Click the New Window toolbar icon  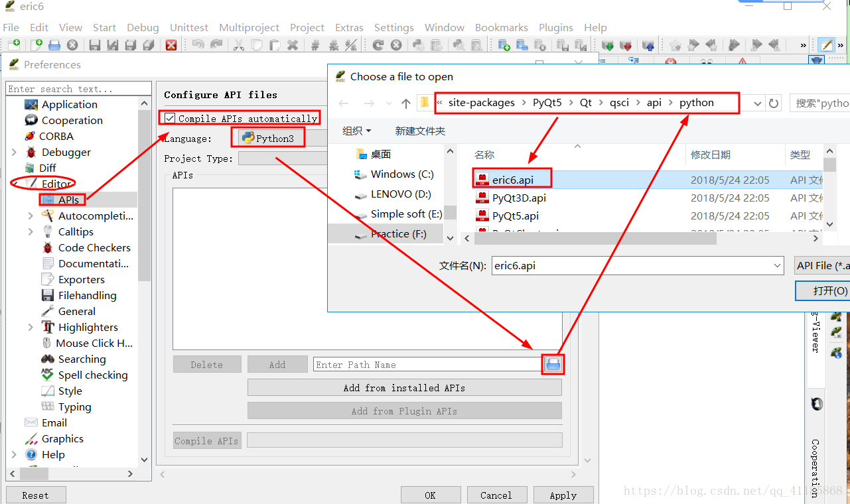coord(14,45)
